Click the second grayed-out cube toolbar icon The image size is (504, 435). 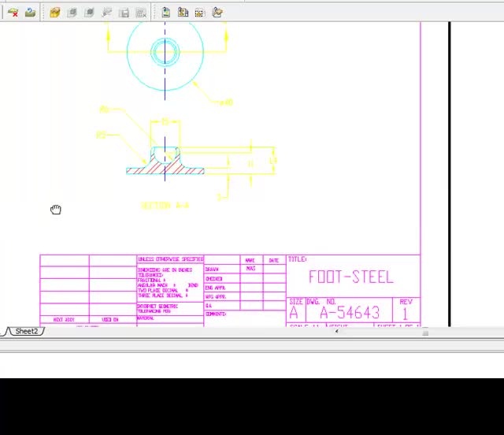[x=89, y=13]
